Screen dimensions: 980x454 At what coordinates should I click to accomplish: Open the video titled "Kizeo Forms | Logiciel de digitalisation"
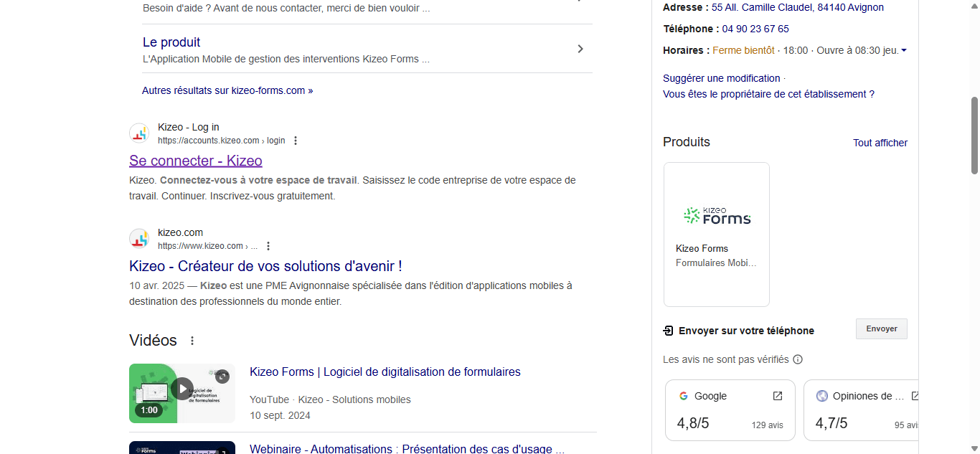(385, 372)
